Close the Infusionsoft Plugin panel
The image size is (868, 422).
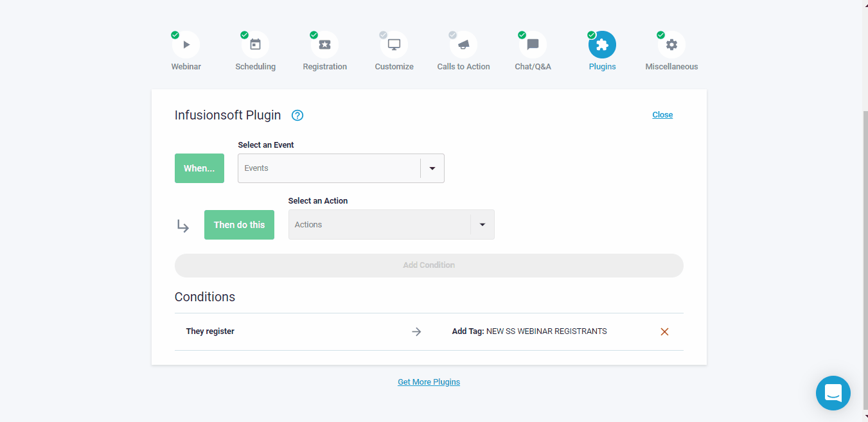[662, 115]
